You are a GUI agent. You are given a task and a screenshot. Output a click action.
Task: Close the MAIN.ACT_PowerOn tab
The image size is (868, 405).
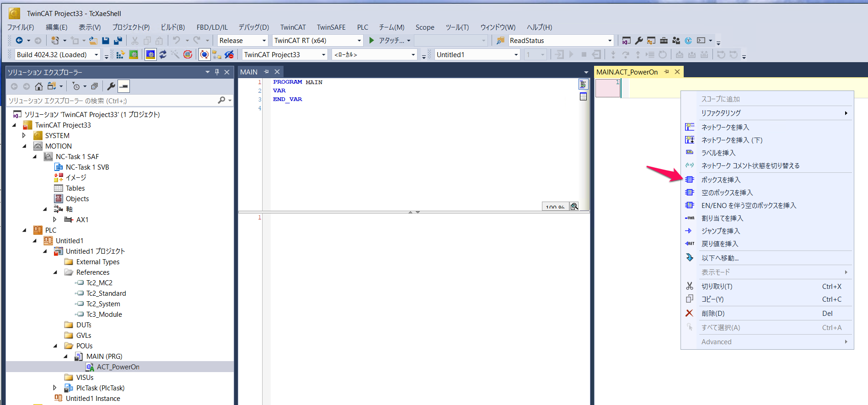pyautogui.click(x=677, y=72)
